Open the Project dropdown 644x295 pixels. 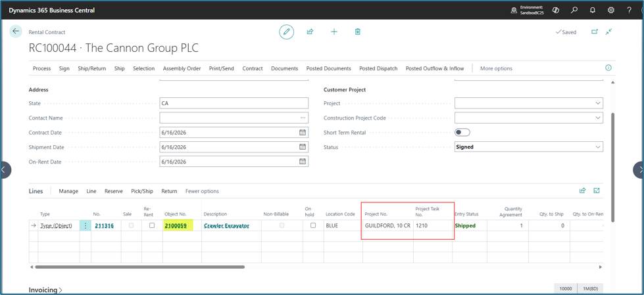click(597, 103)
